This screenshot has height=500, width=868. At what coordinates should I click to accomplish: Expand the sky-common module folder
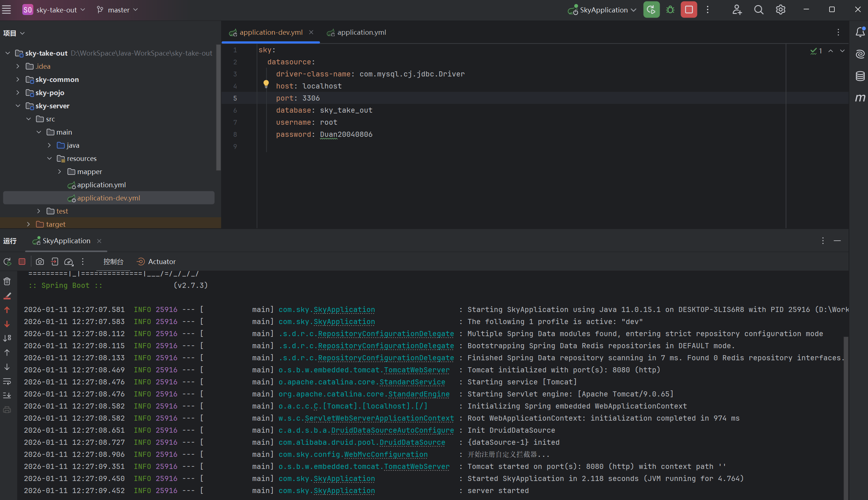click(18, 79)
